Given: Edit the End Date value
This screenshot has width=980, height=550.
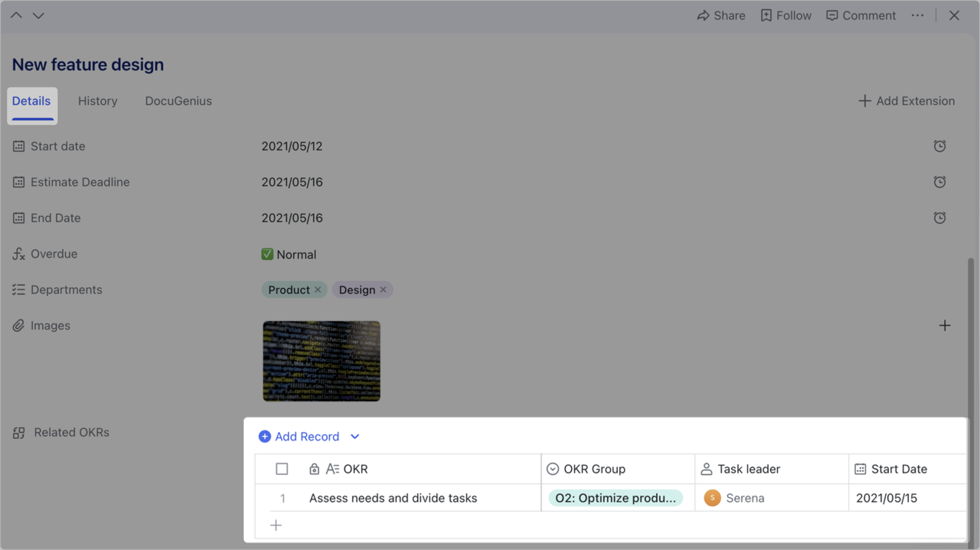Looking at the screenshot, I should [292, 218].
